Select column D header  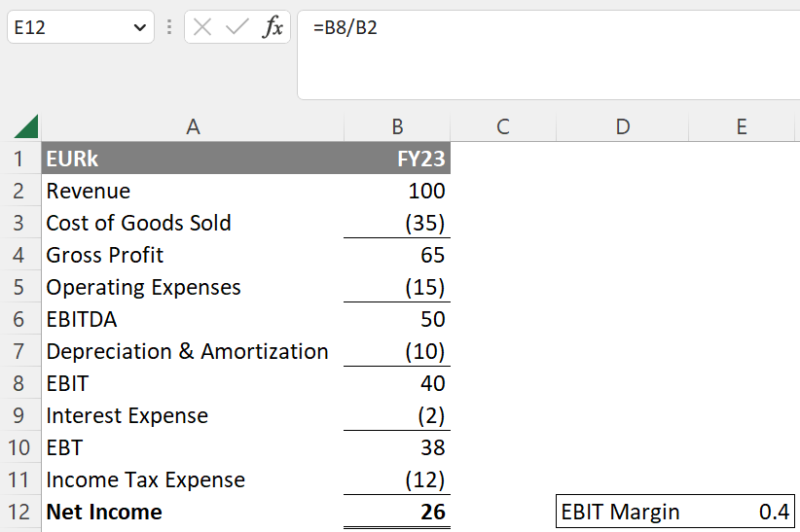[x=622, y=126]
